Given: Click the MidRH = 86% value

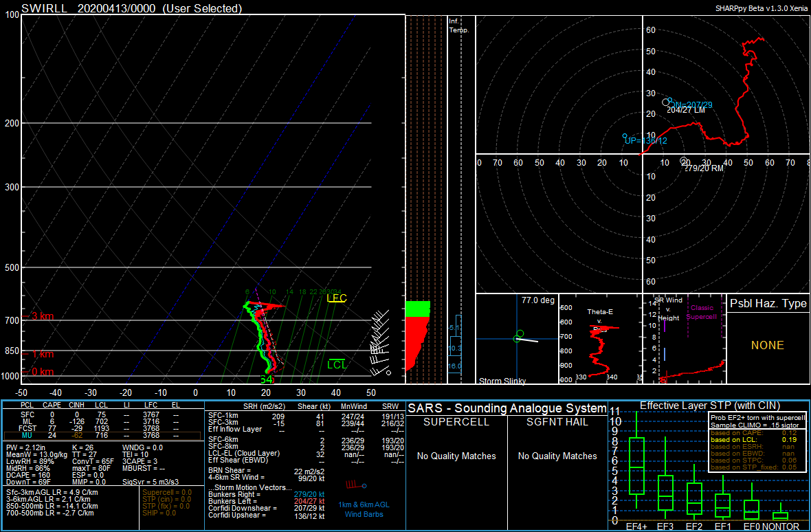Looking at the screenshot, I should tap(28, 468).
